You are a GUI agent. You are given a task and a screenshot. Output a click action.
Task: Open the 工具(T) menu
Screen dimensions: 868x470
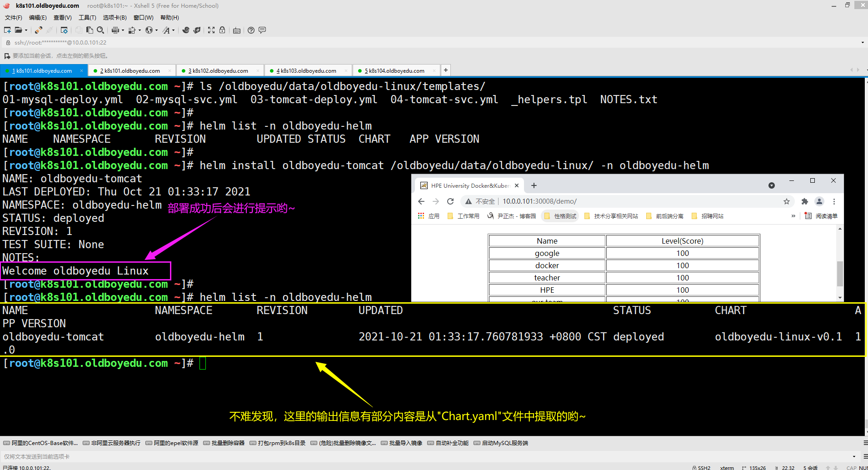[87, 18]
